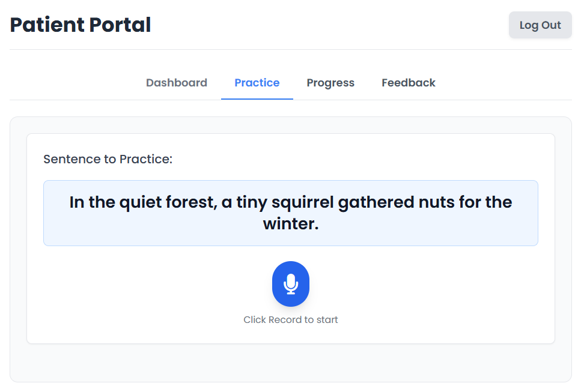Click the word 'winter.' on the second line
Image resolution: width=584 pixels, height=392 pixels.
click(x=291, y=224)
